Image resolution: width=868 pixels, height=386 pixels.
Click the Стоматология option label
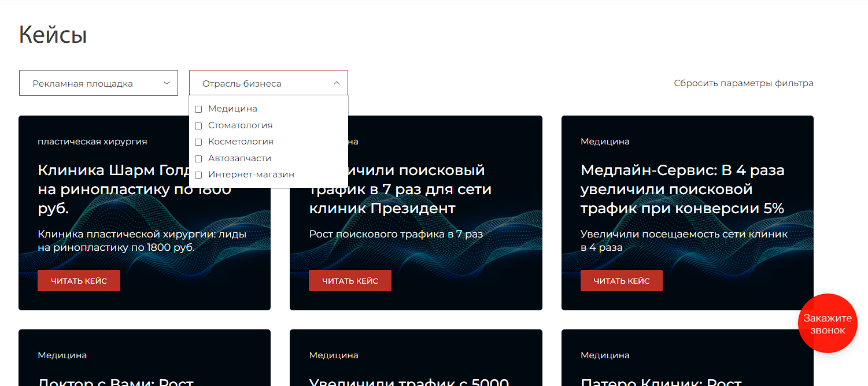click(240, 125)
